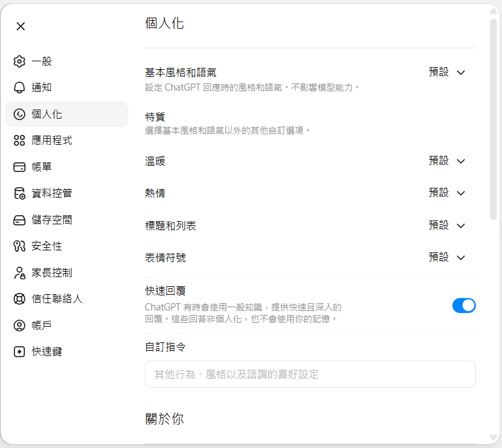Open the 儲存空間 label in sidebar
The image size is (502, 448).
(x=52, y=220)
